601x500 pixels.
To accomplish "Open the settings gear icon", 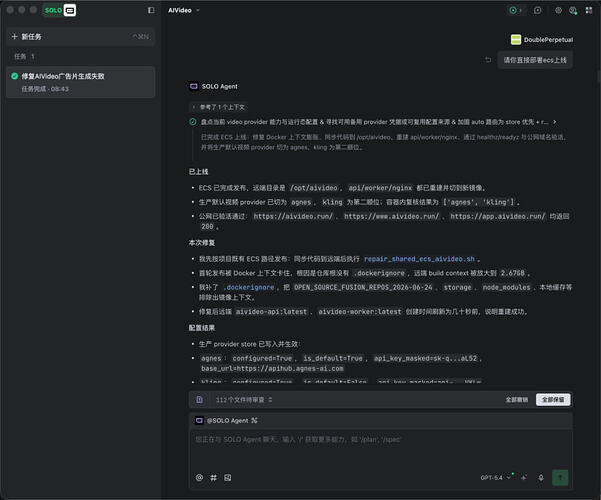I will point(558,10).
